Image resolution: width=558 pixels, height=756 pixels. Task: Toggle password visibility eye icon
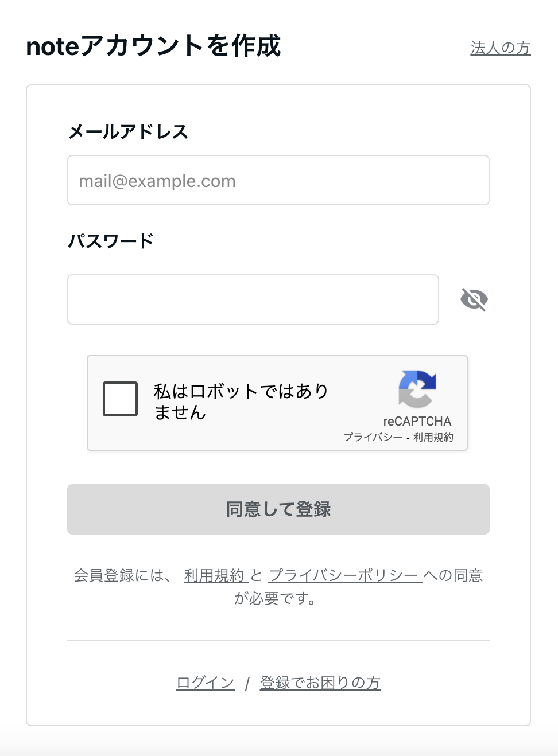coord(474,299)
